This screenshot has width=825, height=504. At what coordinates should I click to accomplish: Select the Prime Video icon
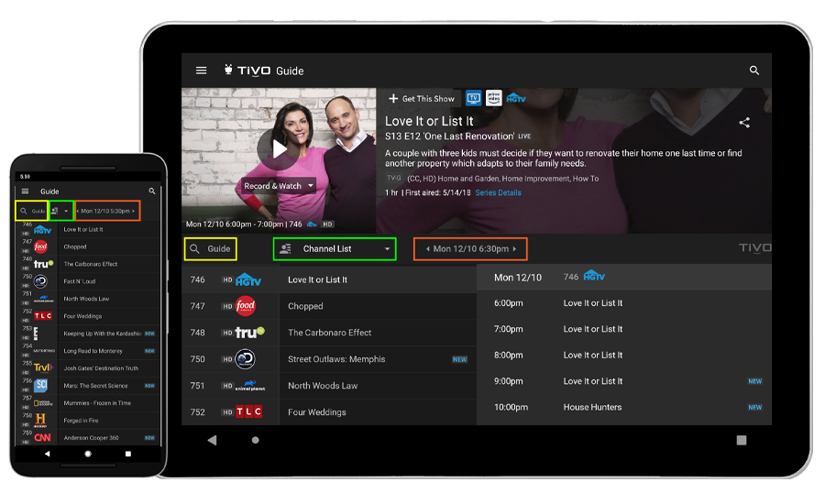[x=493, y=98]
